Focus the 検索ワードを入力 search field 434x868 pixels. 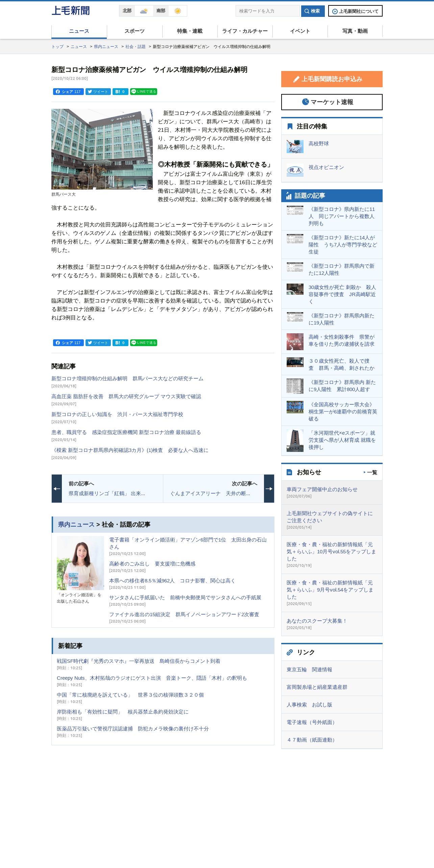click(267, 11)
